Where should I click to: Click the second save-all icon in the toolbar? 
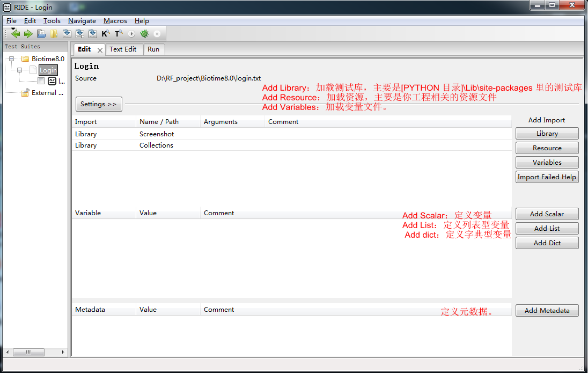click(79, 34)
